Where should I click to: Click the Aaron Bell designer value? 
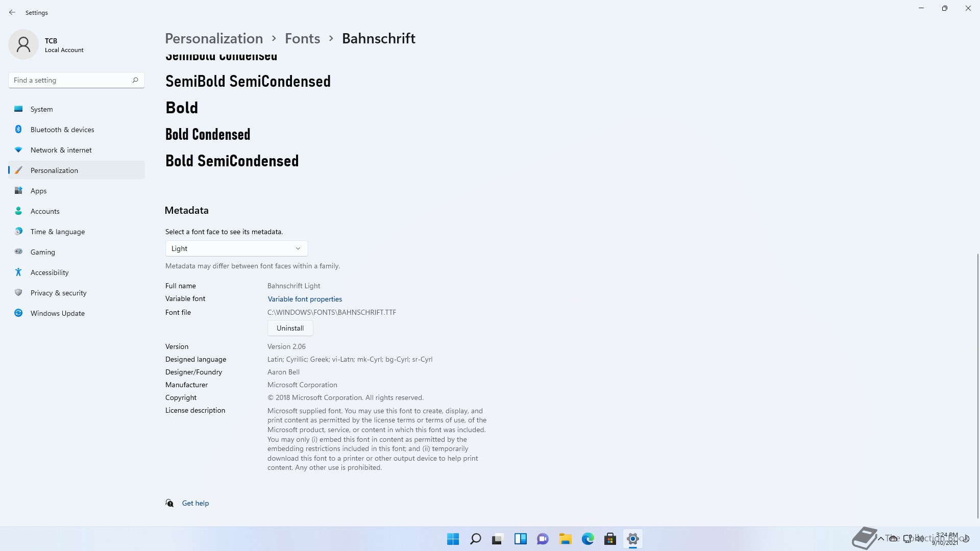[x=283, y=372]
